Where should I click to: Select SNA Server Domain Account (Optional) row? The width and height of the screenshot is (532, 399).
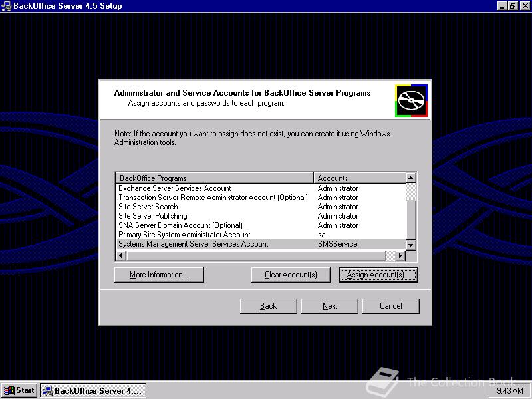point(261,225)
